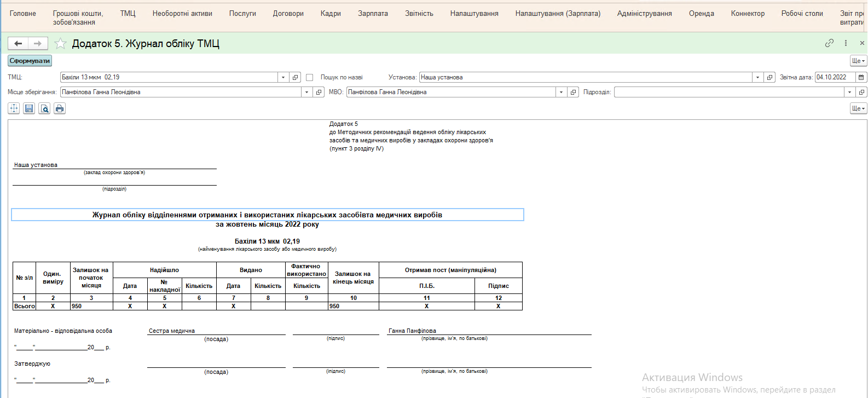The image size is (868, 398).
Task: Open the upper Ще menu button
Action: [x=858, y=61]
